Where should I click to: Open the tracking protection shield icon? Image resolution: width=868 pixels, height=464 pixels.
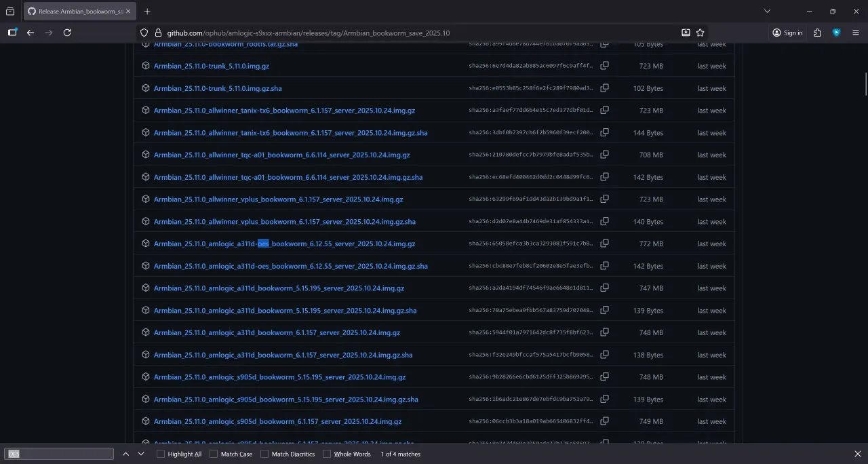pos(144,33)
